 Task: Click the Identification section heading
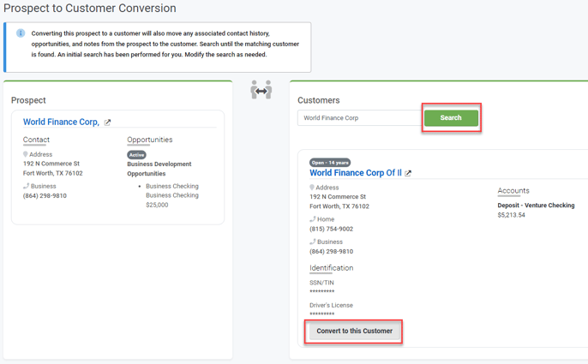(x=331, y=268)
